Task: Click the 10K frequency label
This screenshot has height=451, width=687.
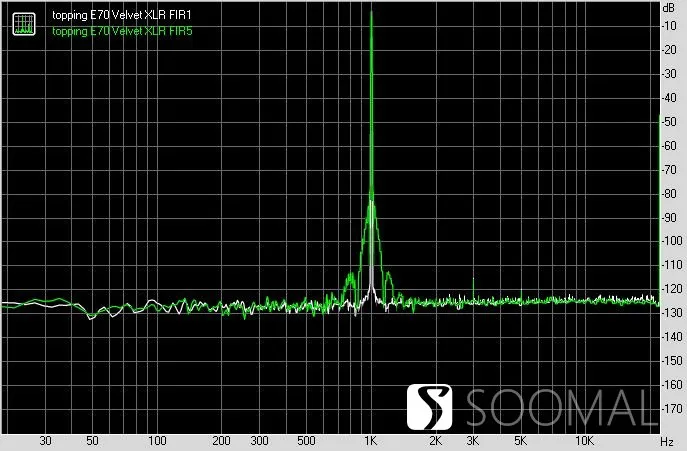Action: (584, 441)
